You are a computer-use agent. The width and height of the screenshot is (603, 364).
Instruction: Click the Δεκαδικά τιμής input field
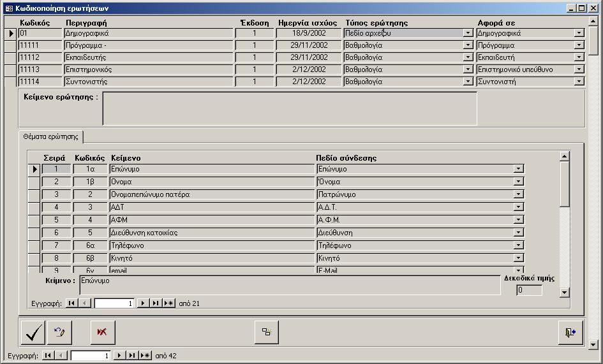(529, 291)
